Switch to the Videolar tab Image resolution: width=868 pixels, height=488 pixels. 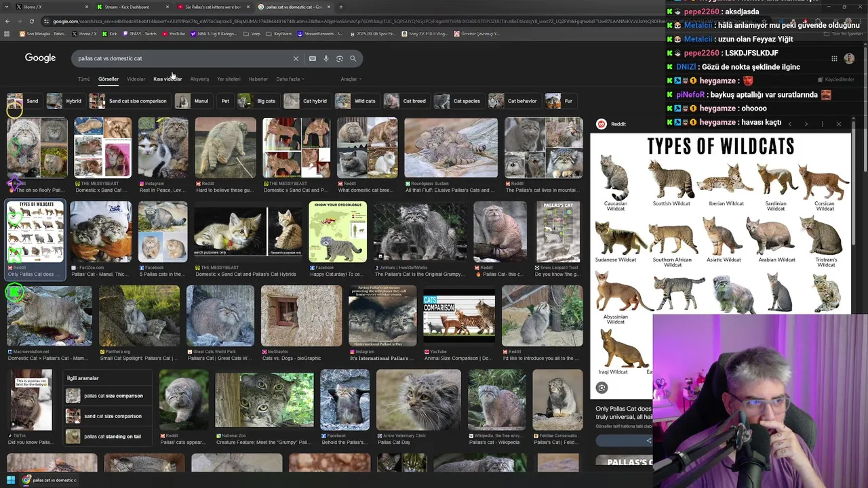[x=136, y=79]
